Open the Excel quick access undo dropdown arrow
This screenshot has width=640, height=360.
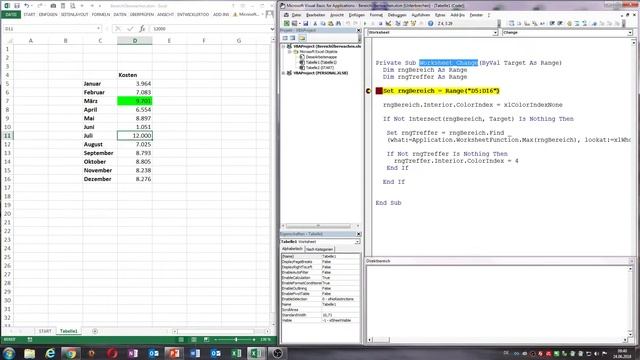point(33,6)
